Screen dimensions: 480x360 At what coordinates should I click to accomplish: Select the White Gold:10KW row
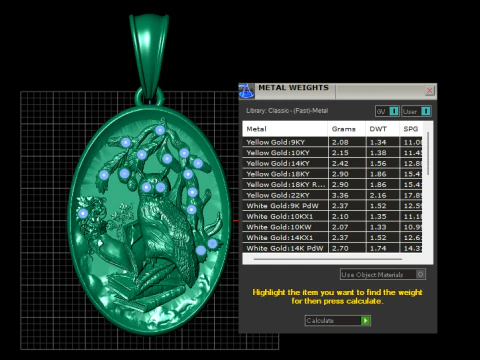pyautogui.click(x=332, y=227)
